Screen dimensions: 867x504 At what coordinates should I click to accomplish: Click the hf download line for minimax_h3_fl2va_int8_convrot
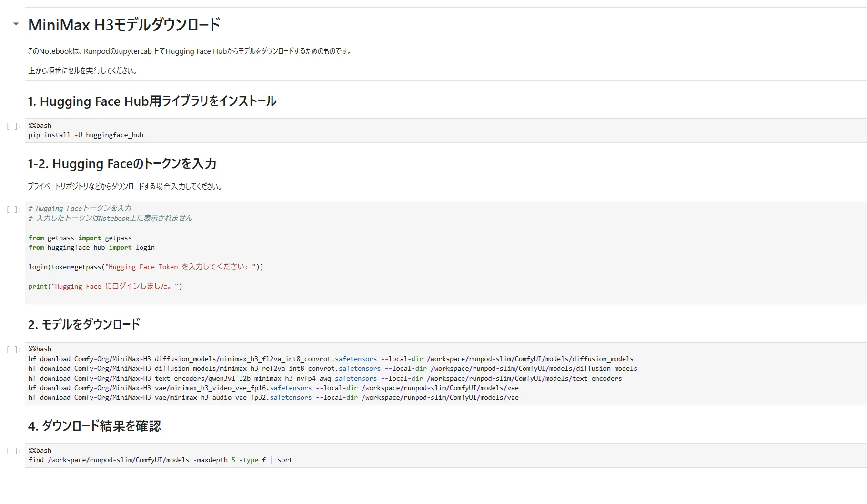coord(331,359)
